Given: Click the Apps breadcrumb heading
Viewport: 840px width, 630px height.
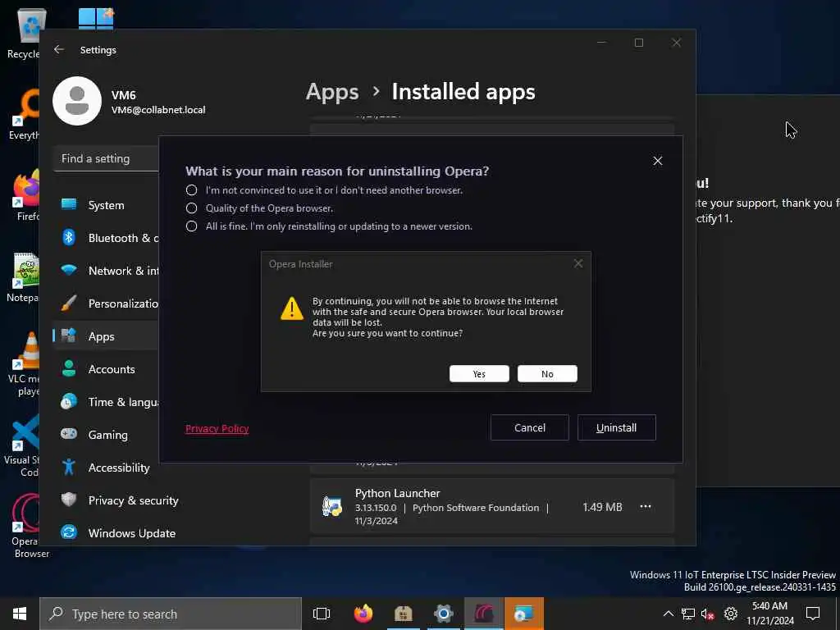Looking at the screenshot, I should pos(332,92).
